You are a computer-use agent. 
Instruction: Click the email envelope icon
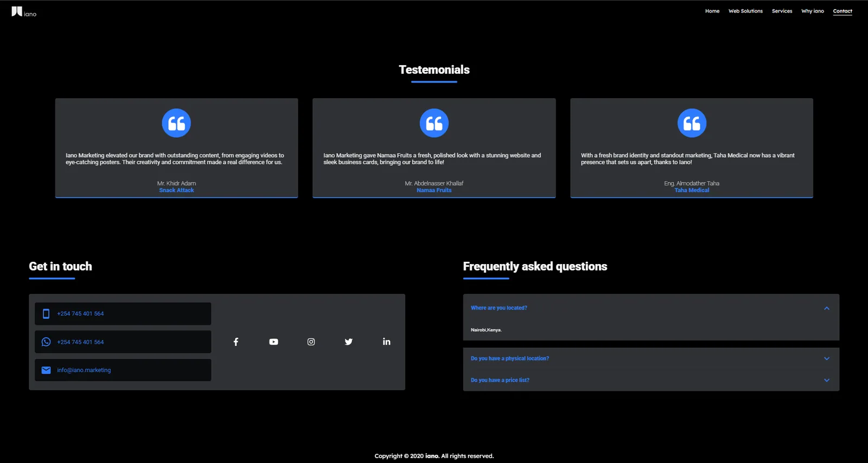pyautogui.click(x=46, y=370)
